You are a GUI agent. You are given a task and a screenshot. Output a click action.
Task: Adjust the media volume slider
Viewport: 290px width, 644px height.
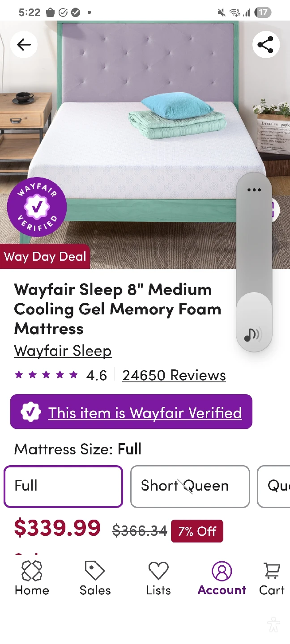[254, 262]
